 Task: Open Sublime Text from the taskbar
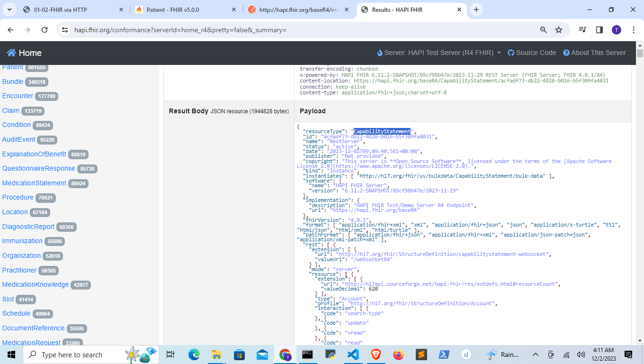click(421, 355)
